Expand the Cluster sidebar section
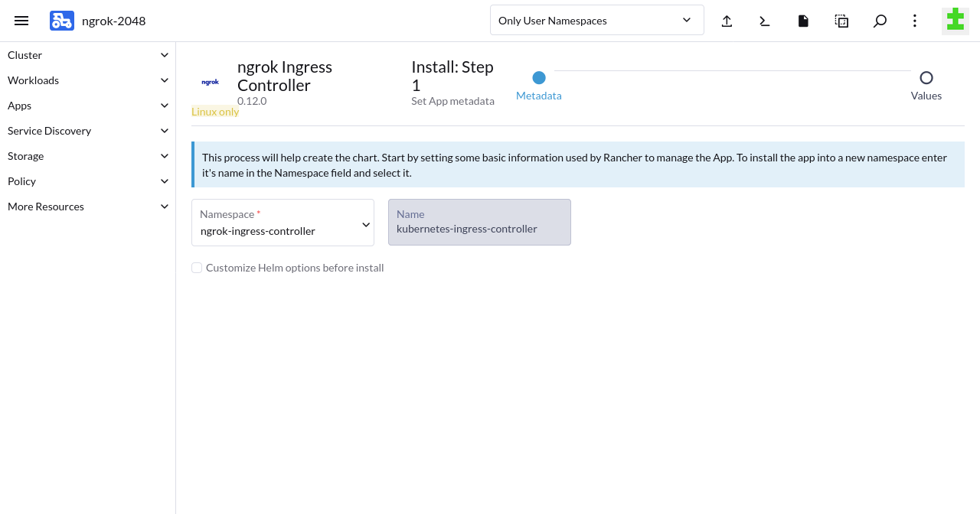The image size is (980, 514). pyautogui.click(x=88, y=55)
